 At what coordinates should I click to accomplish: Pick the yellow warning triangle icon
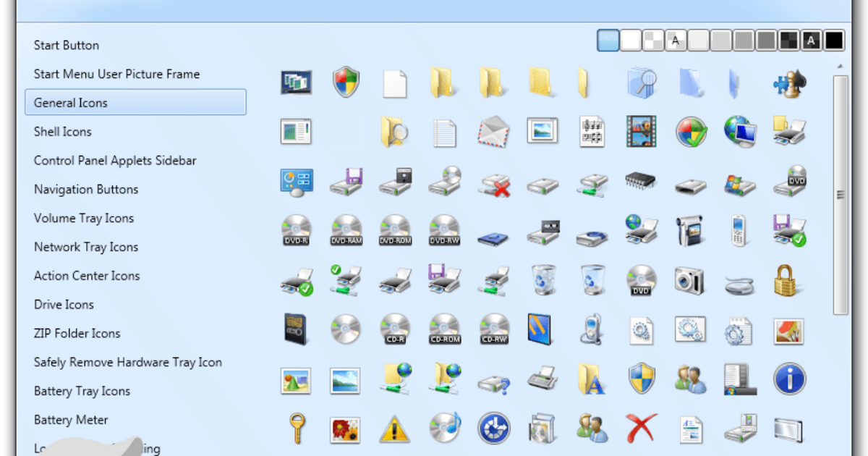point(395,428)
